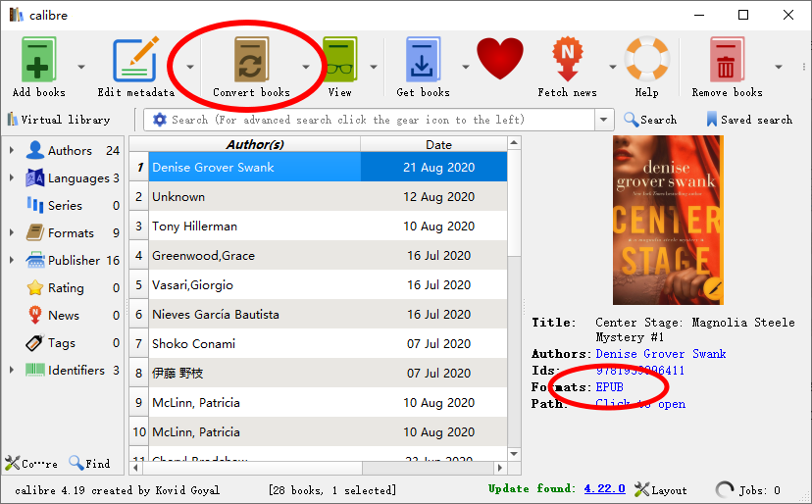Sort by Date column header
The height and width of the screenshot is (504, 812).
tap(438, 144)
